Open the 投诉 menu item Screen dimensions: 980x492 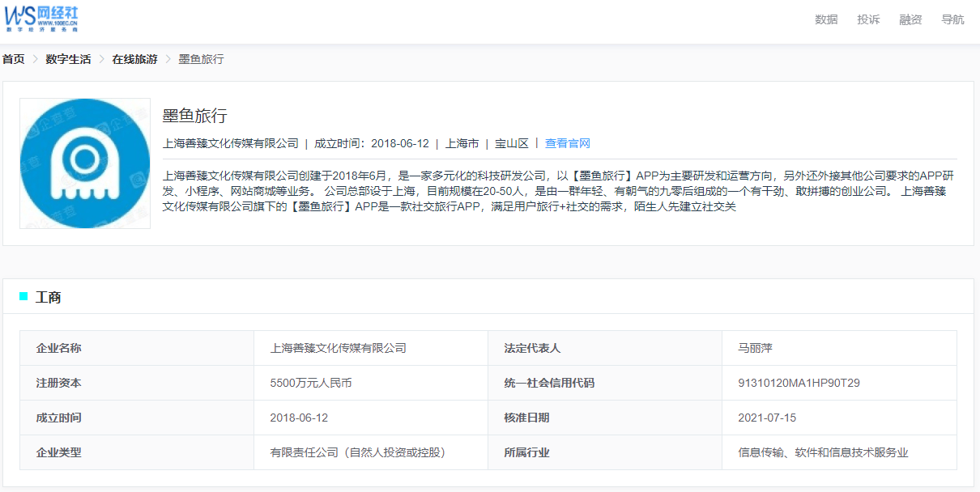tap(868, 19)
